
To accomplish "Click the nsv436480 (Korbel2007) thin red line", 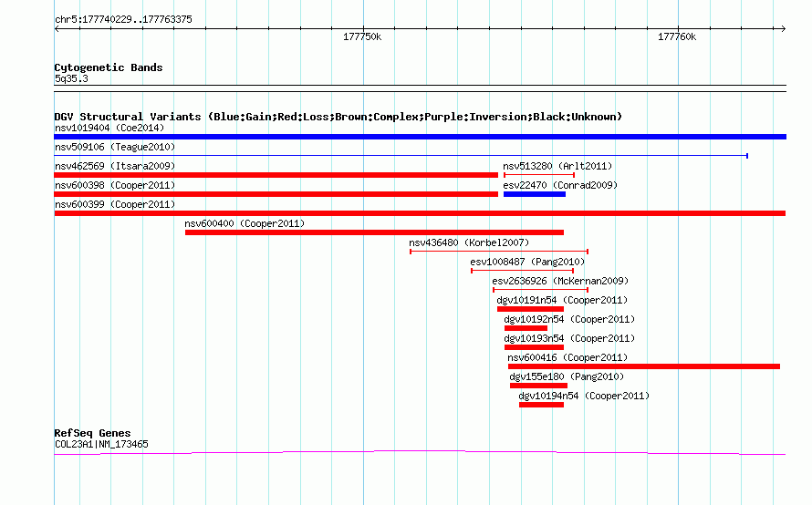I will tap(499, 252).
